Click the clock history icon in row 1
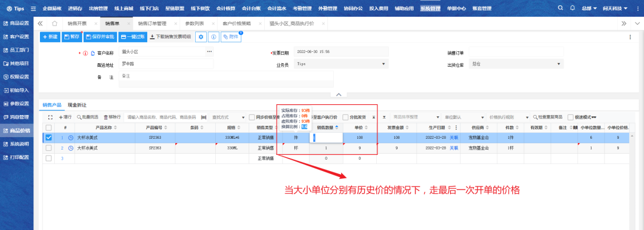 point(70,138)
